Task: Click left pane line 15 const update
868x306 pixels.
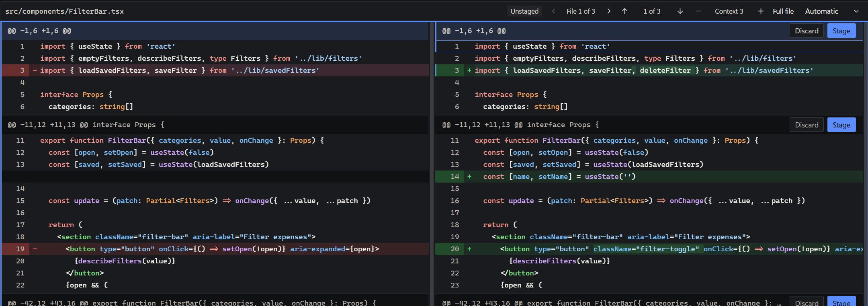Action: 215,201
